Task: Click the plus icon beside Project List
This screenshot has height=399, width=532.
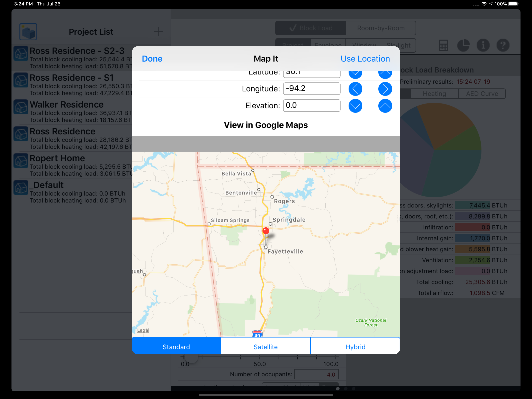Action: tap(158, 32)
